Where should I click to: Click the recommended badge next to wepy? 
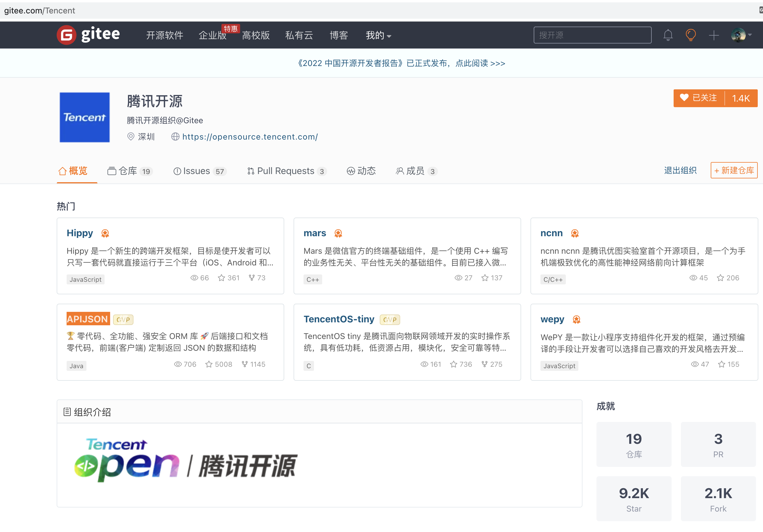pyautogui.click(x=577, y=319)
